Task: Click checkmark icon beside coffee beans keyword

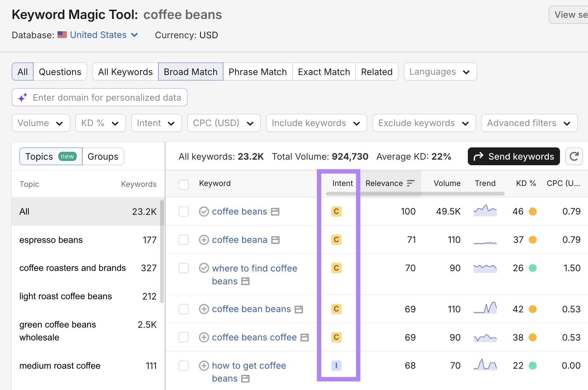Action: click(x=204, y=212)
